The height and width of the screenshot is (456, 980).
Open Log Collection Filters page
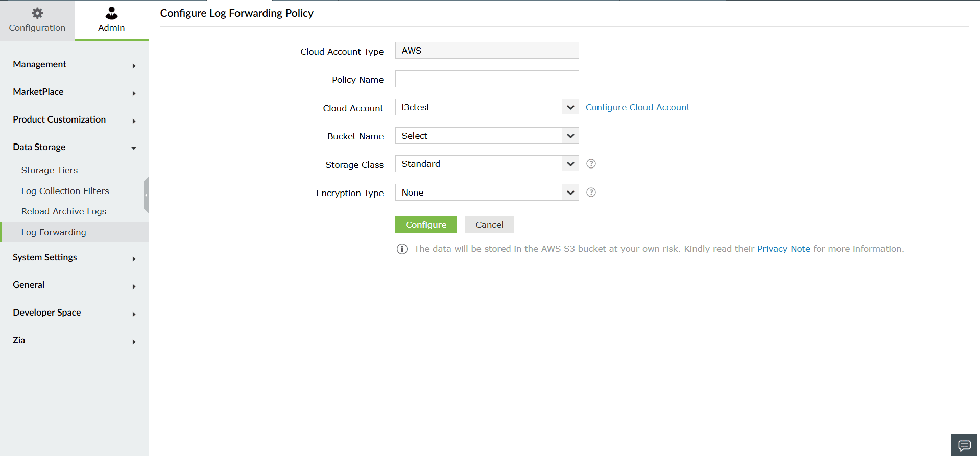click(x=65, y=191)
